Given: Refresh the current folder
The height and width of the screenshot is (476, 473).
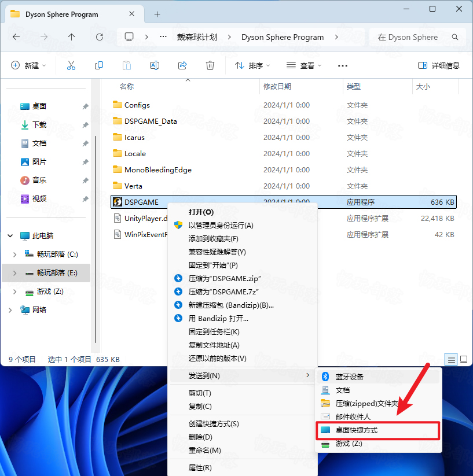Looking at the screenshot, I should point(100,37).
